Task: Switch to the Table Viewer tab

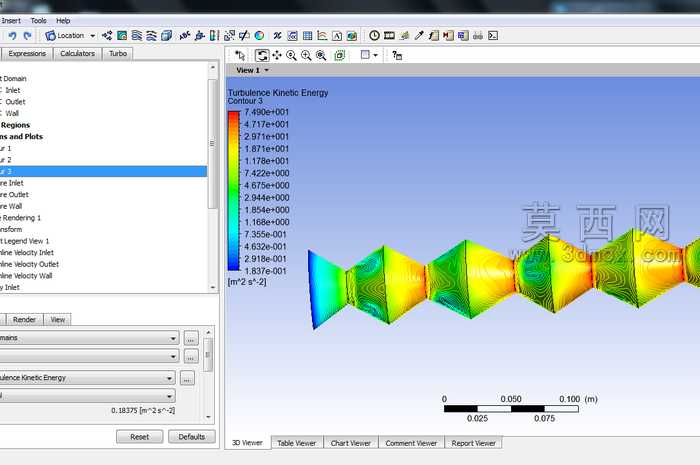Action: [296, 443]
